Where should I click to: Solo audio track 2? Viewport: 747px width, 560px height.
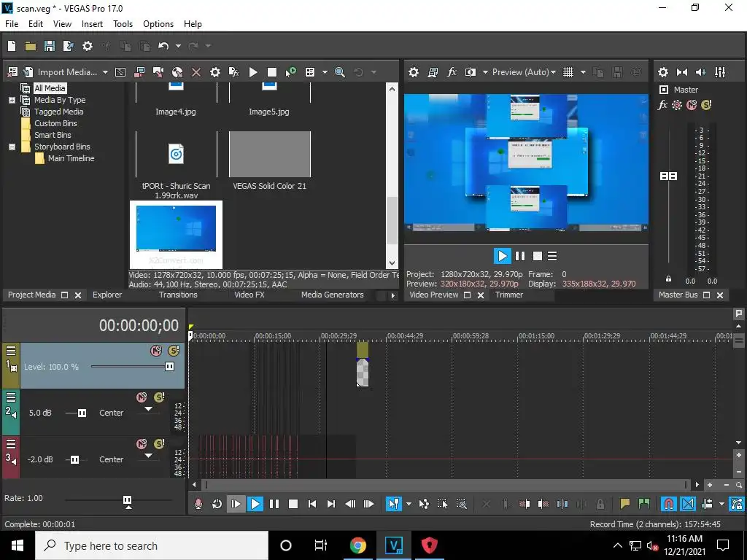[159, 397]
